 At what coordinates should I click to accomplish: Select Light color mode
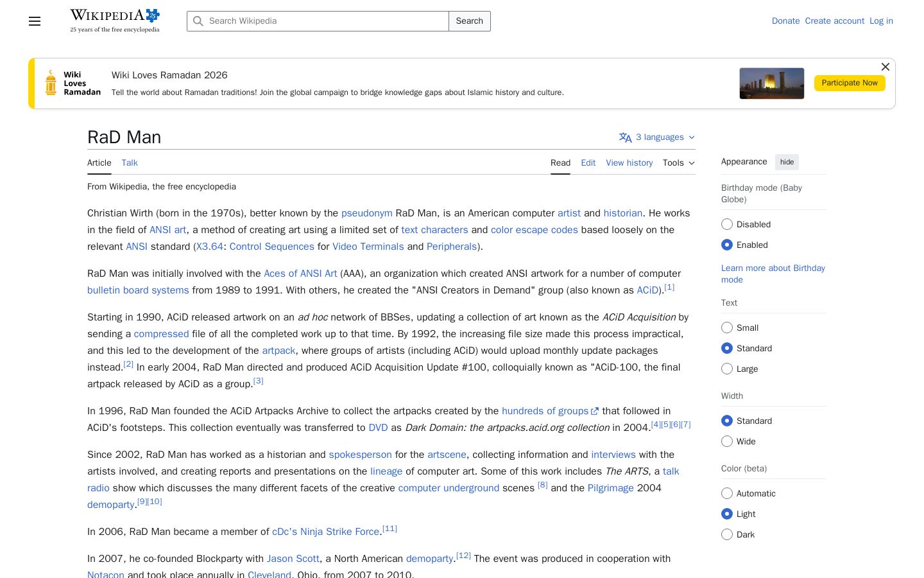(727, 514)
